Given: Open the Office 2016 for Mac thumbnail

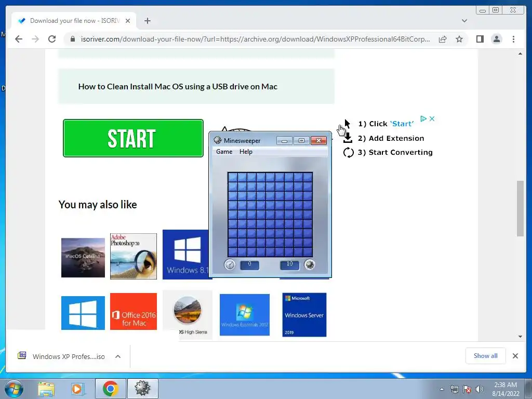Looking at the screenshot, I should pyautogui.click(x=134, y=312).
